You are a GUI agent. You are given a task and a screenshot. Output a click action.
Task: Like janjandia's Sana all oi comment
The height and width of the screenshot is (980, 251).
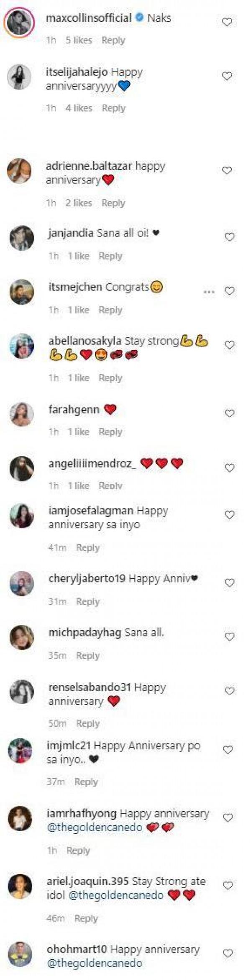click(x=229, y=237)
